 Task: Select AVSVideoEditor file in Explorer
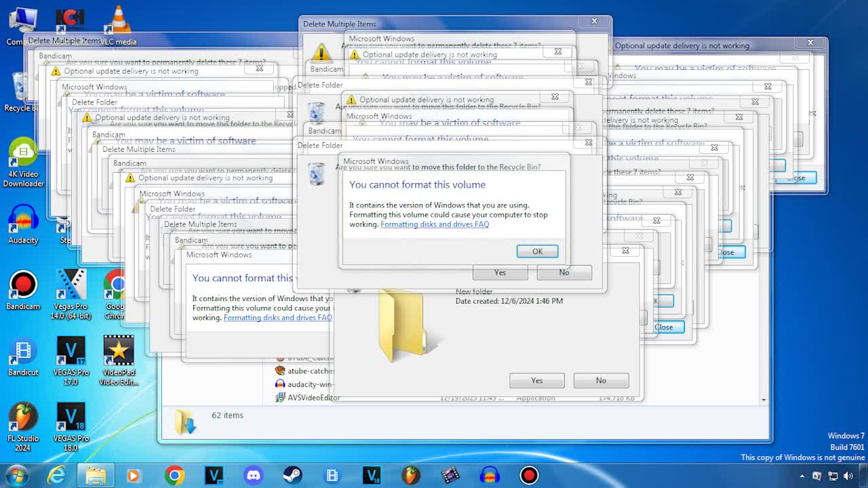coord(307,398)
